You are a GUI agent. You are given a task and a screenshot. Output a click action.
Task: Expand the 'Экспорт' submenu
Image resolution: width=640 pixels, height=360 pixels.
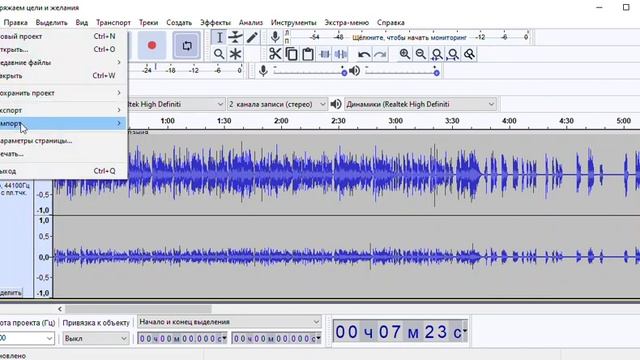click(x=62, y=110)
